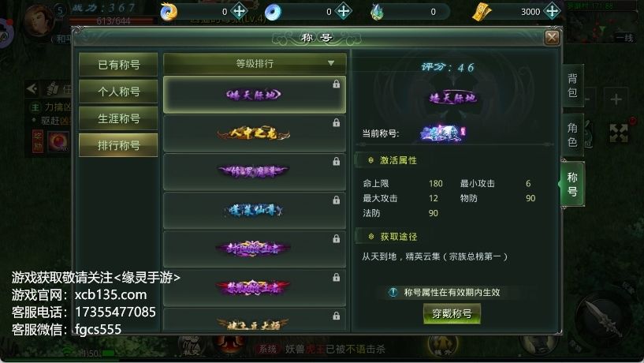Click the 穿戴称号 button
The height and width of the screenshot is (363, 644).
[x=452, y=313]
